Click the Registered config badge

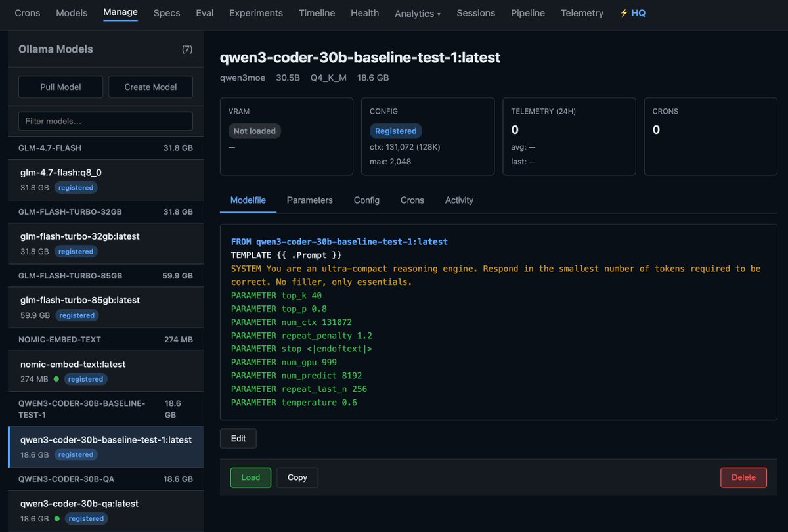pos(396,131)
